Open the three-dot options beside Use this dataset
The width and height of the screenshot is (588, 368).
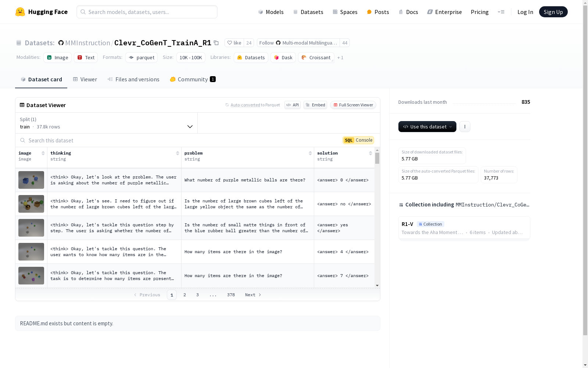[x=465, y=127]
